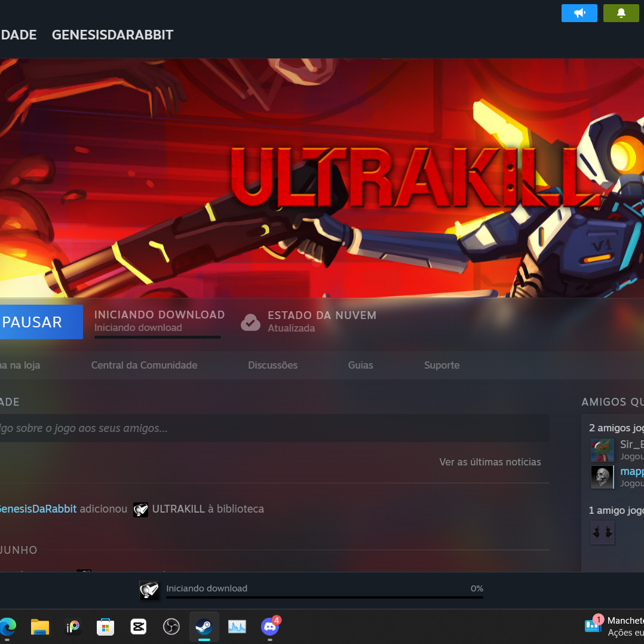The height and width of the screenshot is (644, 644).
Task: Click the Steam taskbar icon
Action: click(x=204, y=626)
